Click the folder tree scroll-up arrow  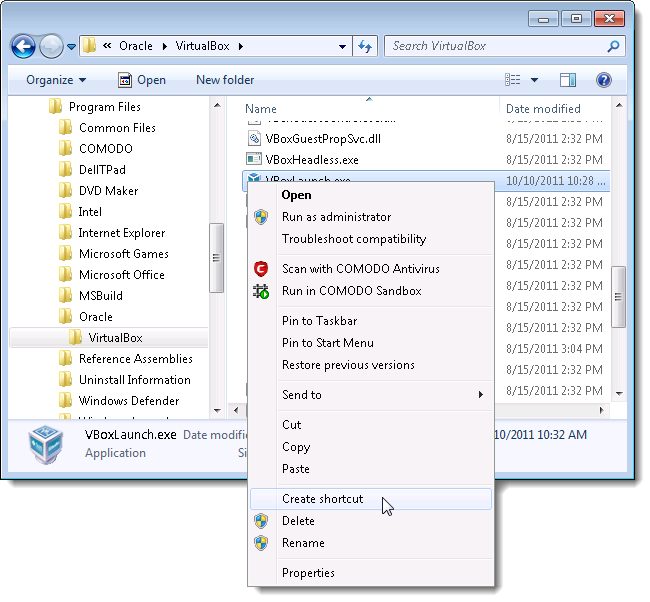point(217,106)
